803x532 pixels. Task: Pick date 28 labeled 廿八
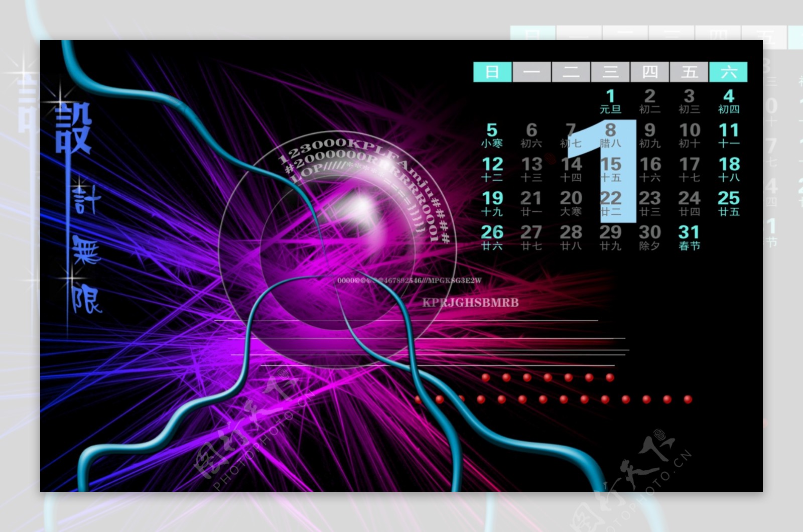(x=571, y=237)
